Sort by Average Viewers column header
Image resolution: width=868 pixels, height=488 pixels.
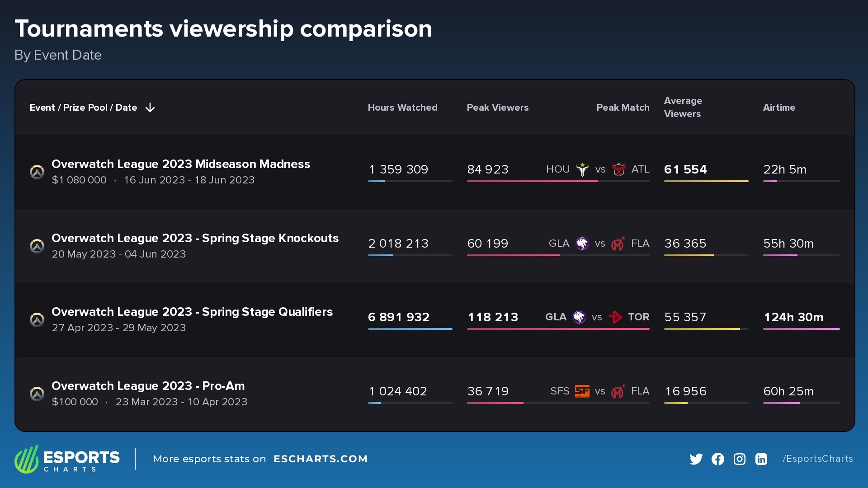[x=683, y=108]
